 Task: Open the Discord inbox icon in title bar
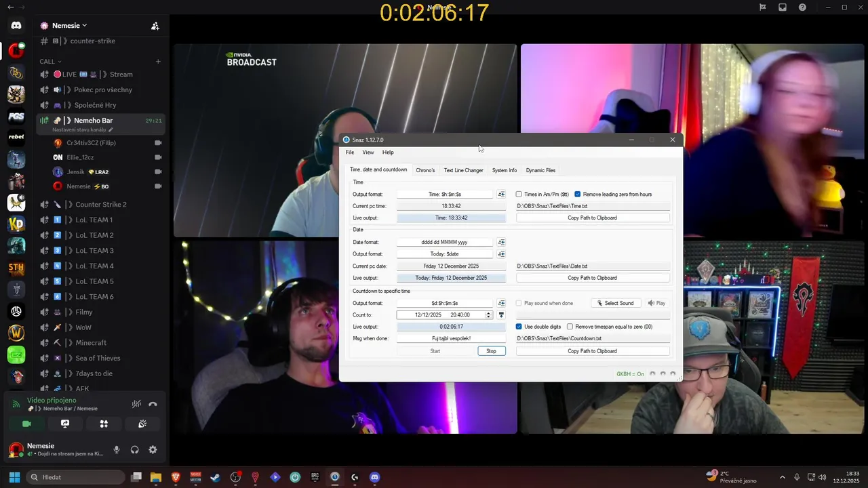[x=783, y=7]
